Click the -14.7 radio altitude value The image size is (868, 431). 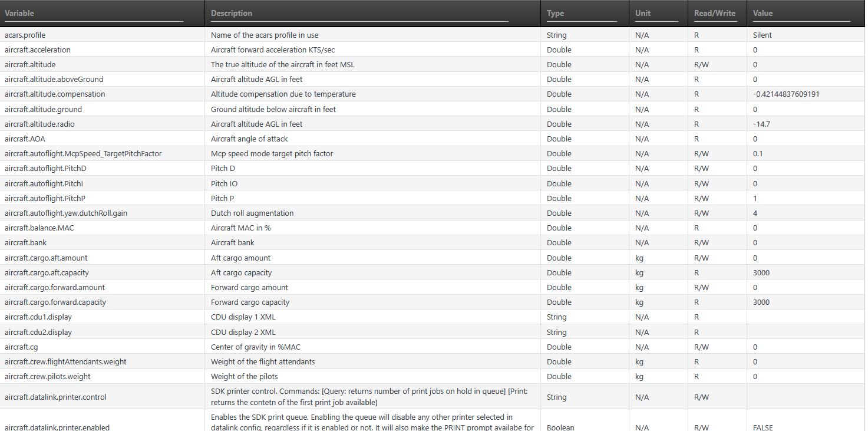point(761,124)
